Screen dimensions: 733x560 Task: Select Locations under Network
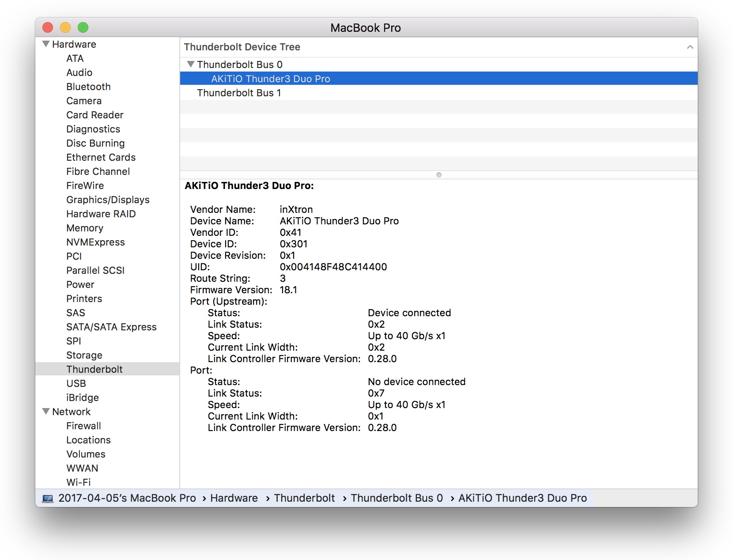pos(88,440)
